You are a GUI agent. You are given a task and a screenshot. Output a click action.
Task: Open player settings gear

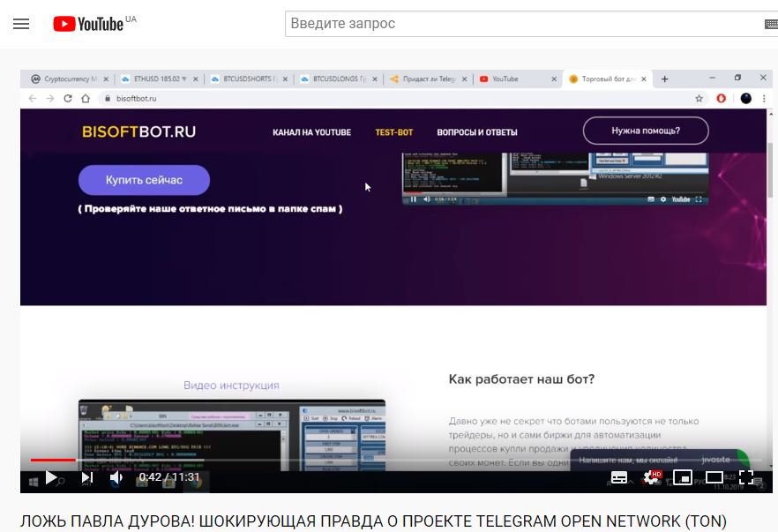tap(652, 477)
